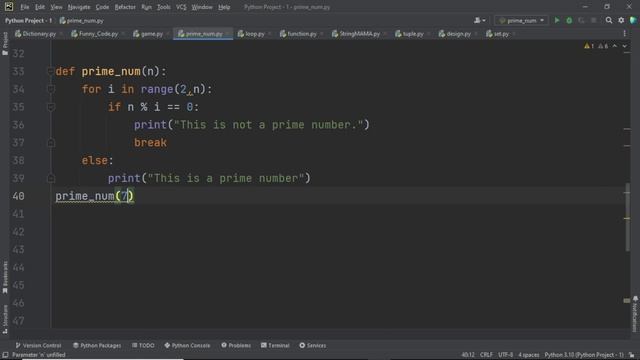Open the editor tabs more-options menu
This screenshot has width=640, height=360.
pos(624,34)
